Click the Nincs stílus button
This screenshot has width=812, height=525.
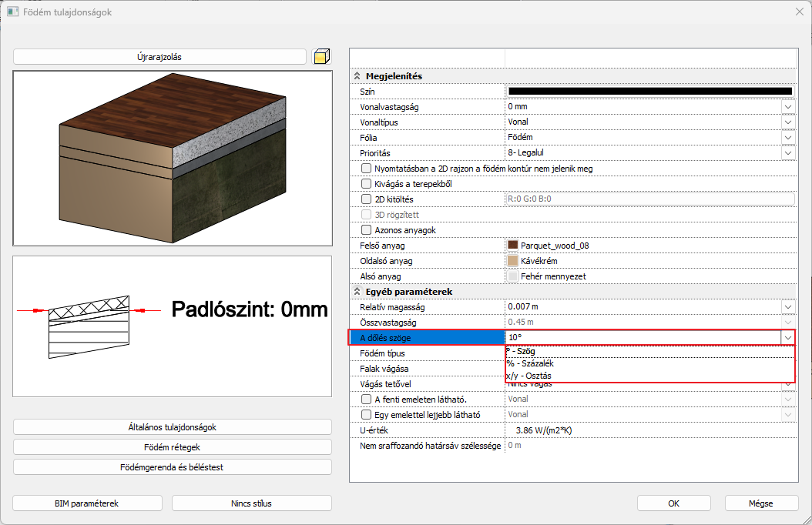tap(252, 503)
